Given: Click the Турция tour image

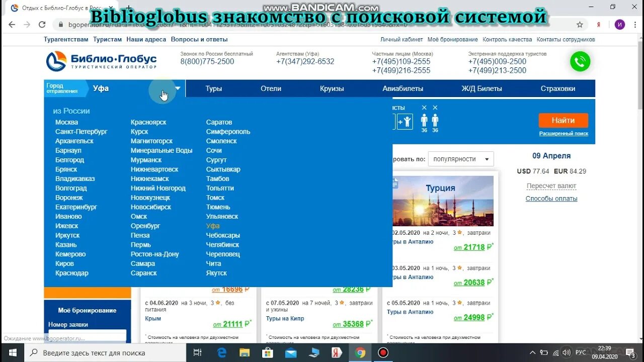Looking at the screenshot, I should click(443, 201).
